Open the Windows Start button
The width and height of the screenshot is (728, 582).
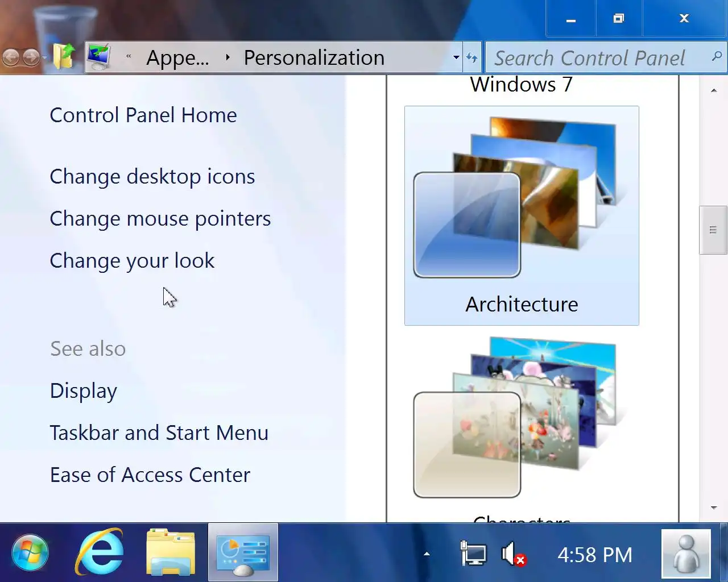tap(30, 553)
